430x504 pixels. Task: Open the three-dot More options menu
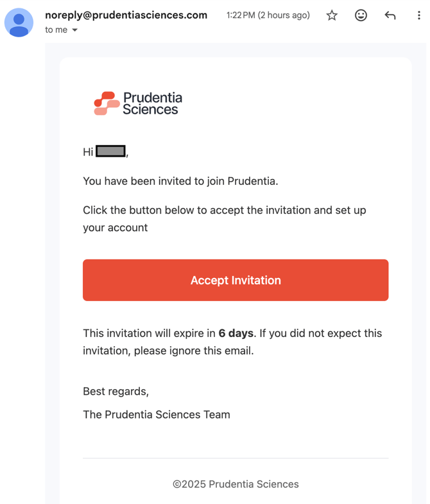(x=418, y=15)
